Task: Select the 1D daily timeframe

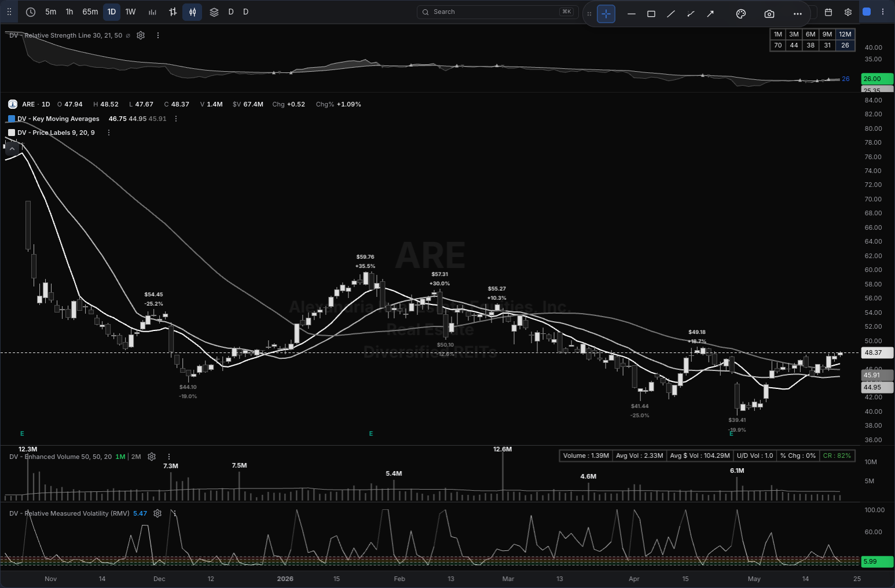Action: tap(112, 12)
